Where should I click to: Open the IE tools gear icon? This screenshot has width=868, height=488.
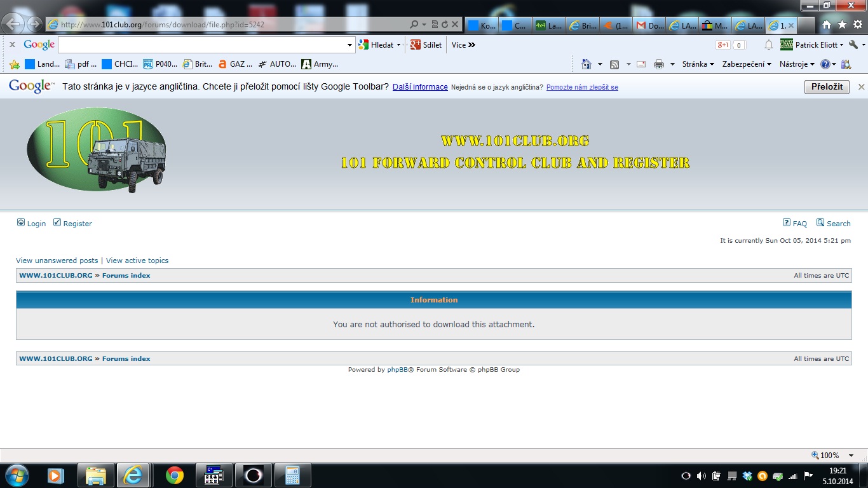pos(858,25)
